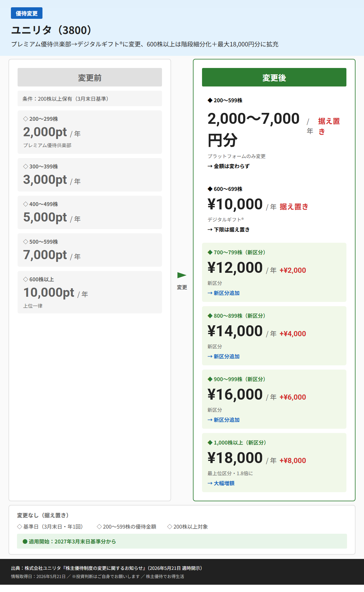The height and width of the screenshot is (592, 364).
Task: Click the 上位一律 note
Action: tap(33, 306)
